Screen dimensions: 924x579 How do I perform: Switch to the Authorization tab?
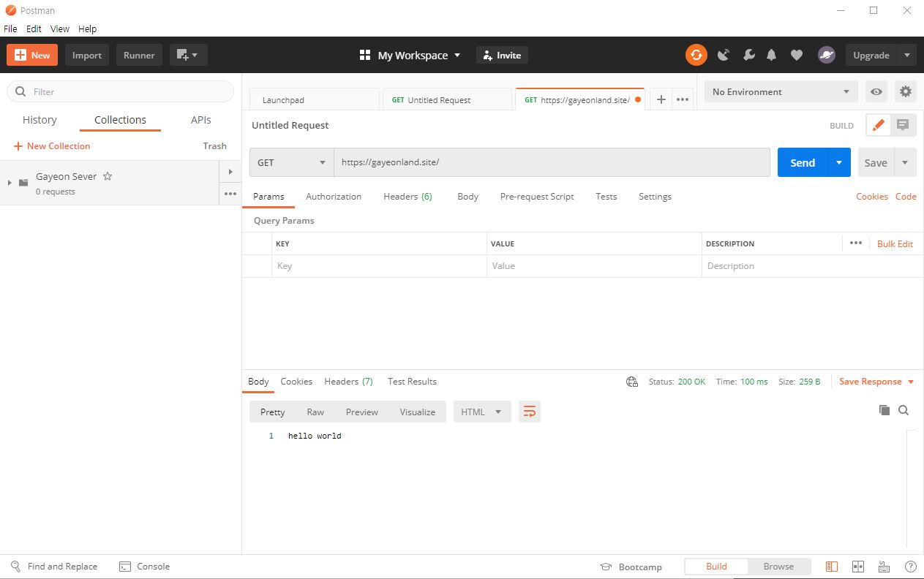[x=334, y=196]
